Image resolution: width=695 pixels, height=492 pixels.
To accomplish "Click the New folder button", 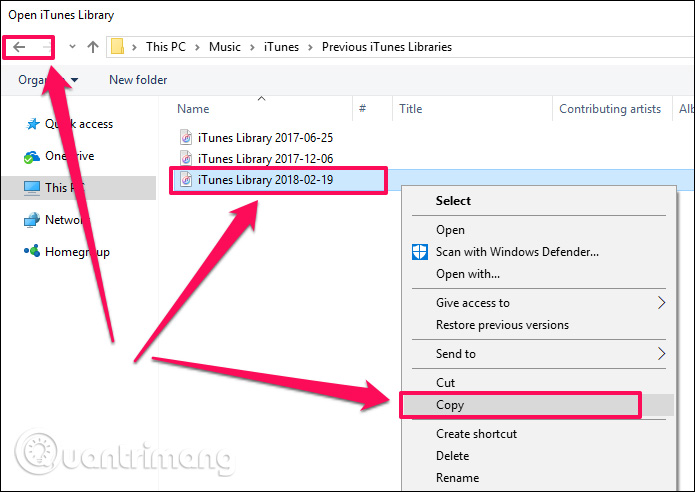I will [138, 80].
